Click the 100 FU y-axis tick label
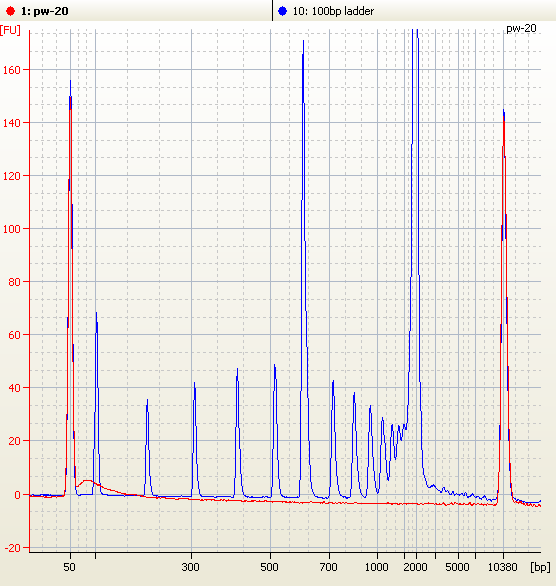 pos(12,229)
